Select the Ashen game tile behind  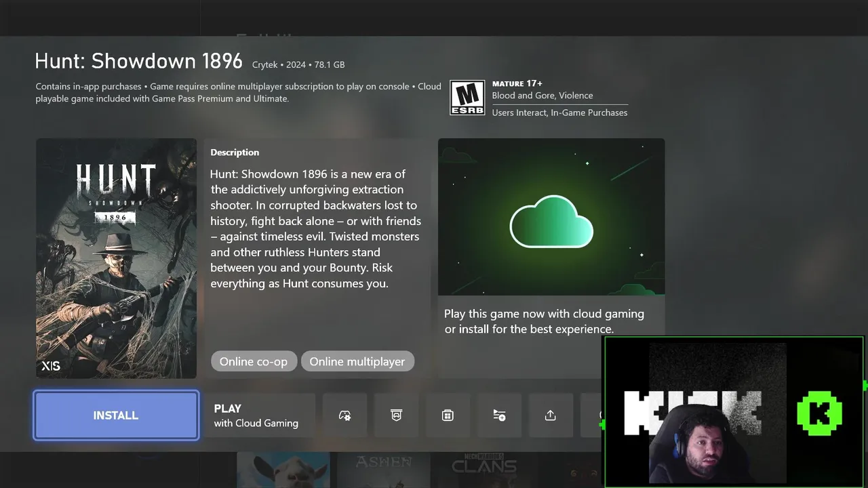click(383, 470)
